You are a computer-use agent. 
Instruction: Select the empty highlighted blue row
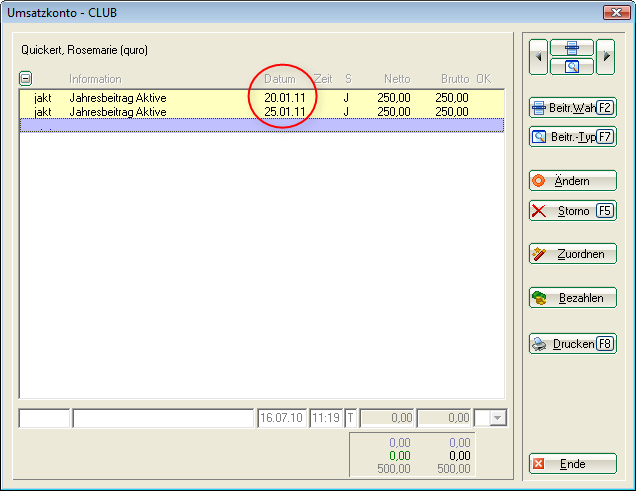(x=262, y=125)
